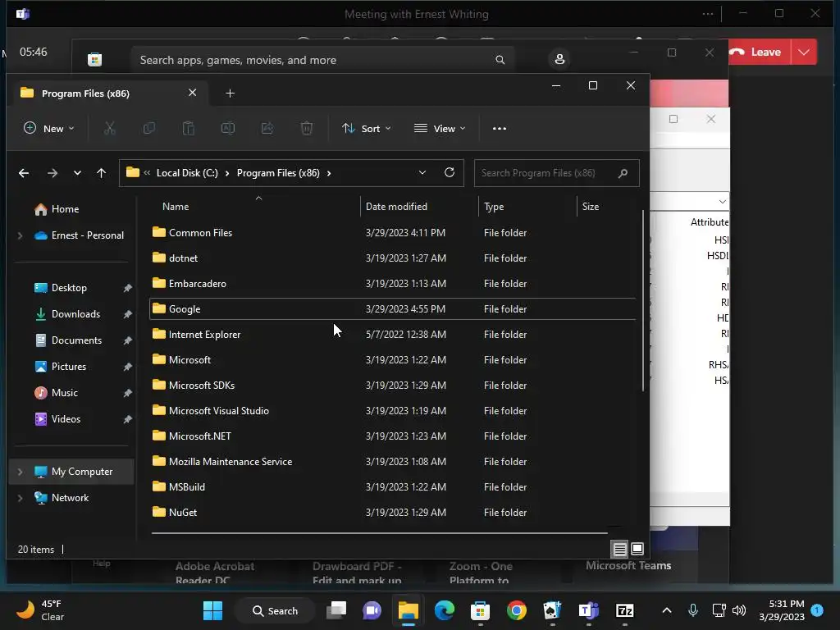Open the See more (three dots) menu
840x630 pixels.
pos(500,129)
